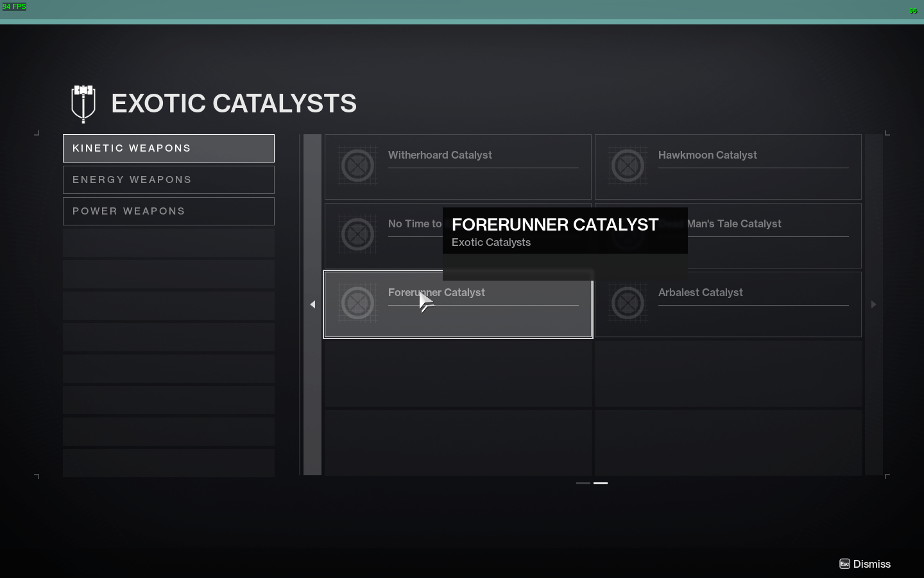Select the Forerunner Catalyst entry
Viewport: 924px width, 578px height.
[458, 304]
